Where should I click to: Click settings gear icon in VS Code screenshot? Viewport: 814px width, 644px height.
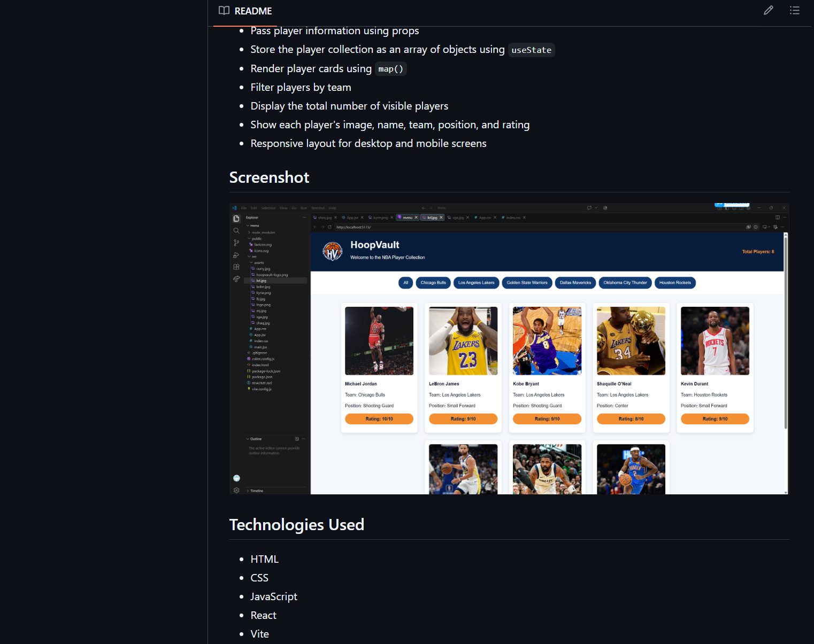236,490
